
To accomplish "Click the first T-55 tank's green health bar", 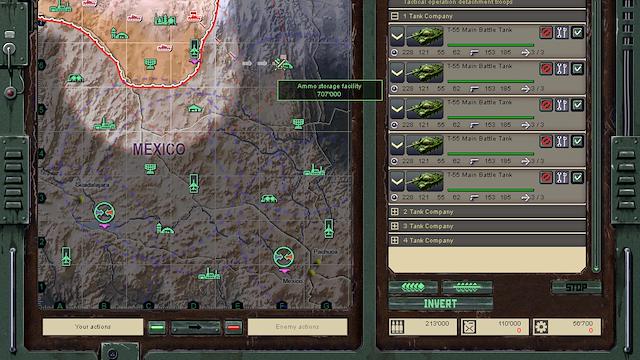I will 491,45.
